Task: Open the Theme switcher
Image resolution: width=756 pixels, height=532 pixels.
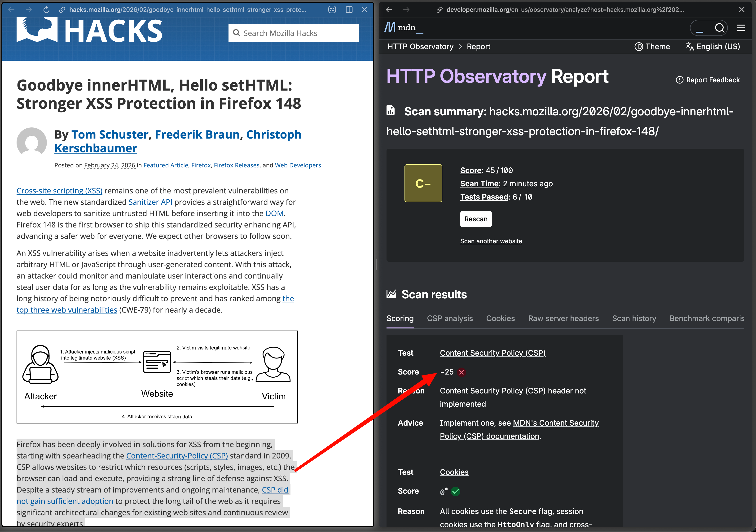Action: 652,46
